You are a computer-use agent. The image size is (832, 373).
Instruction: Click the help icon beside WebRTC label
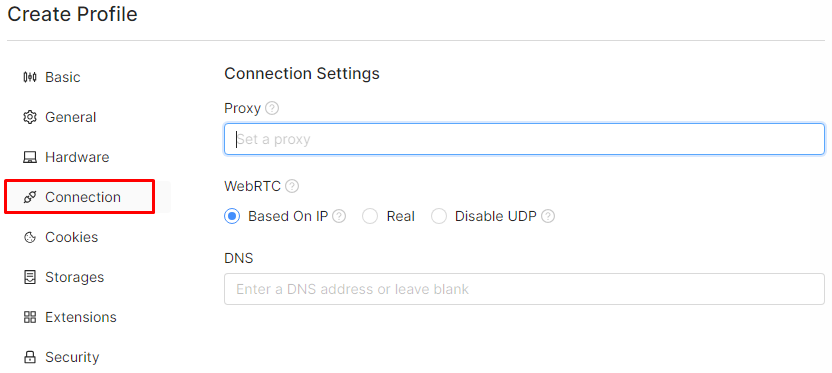coord(292,186)
